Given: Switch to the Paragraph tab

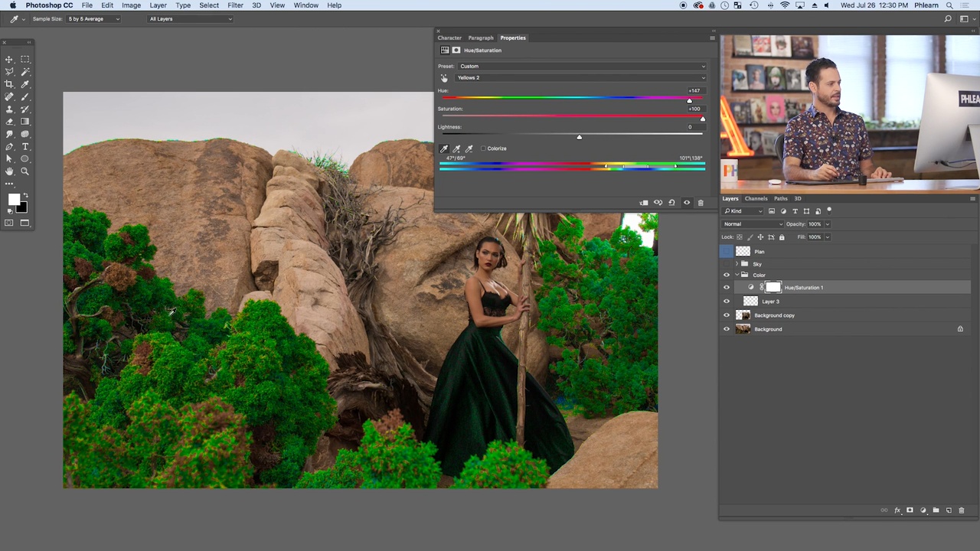Looking at the screenshot, I should coord(481,37).
